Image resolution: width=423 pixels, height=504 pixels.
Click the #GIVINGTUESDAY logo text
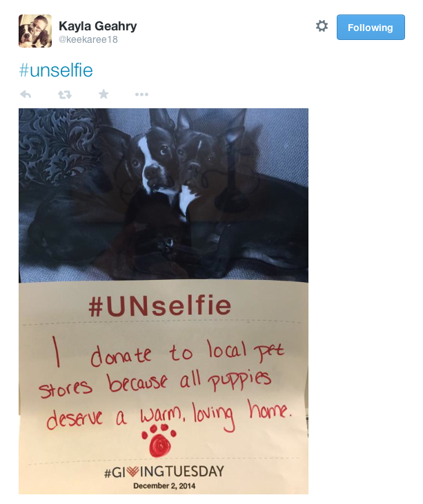click(x=164, y=472)
